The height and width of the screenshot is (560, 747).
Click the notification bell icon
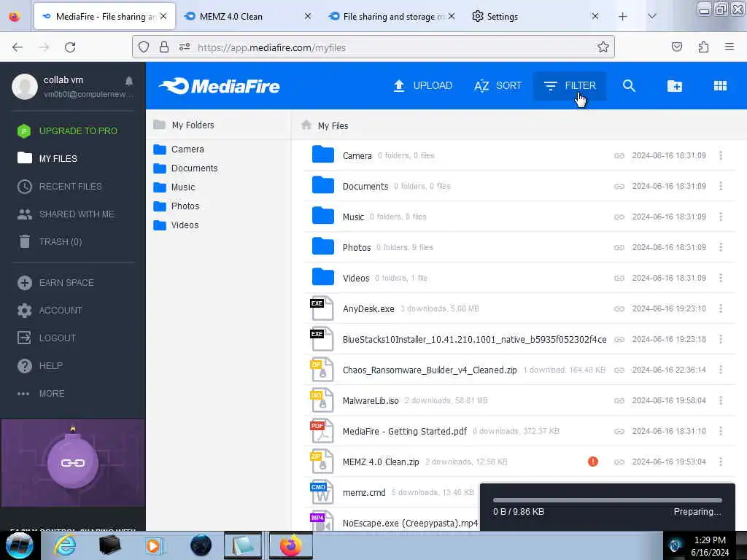[129, 81]
